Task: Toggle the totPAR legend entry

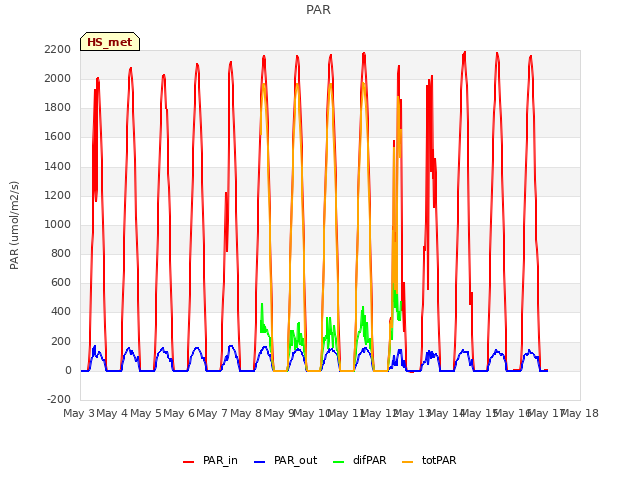Action: (429, 460)
